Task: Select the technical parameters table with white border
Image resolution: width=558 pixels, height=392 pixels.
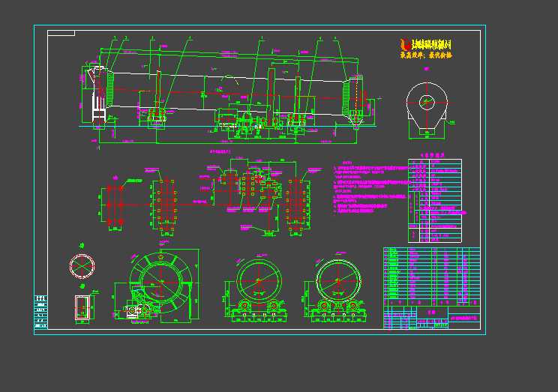Action: click(x=435, y=201)
